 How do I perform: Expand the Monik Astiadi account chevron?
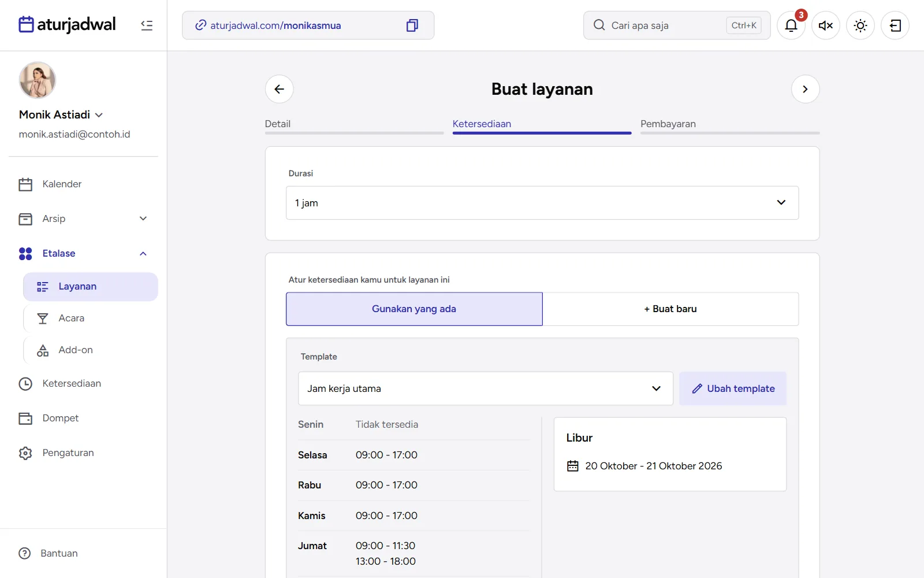(x=99, y=115)
